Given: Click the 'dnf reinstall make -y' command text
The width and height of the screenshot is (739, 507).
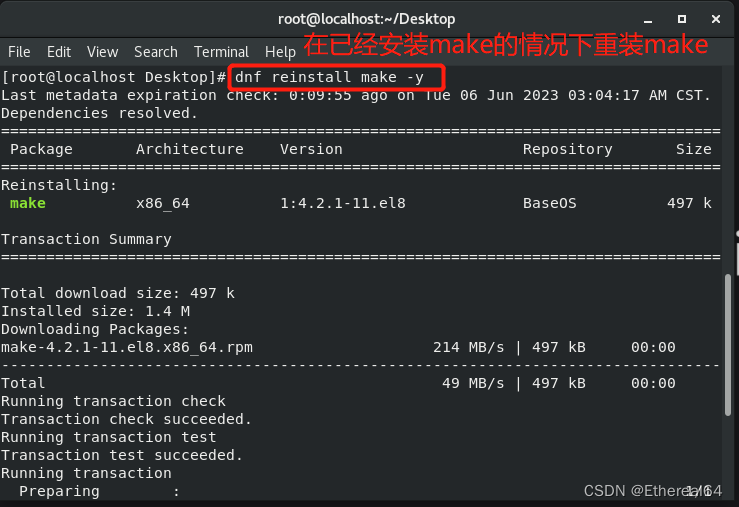Looking at the screenshot, I should pos(329,77).
